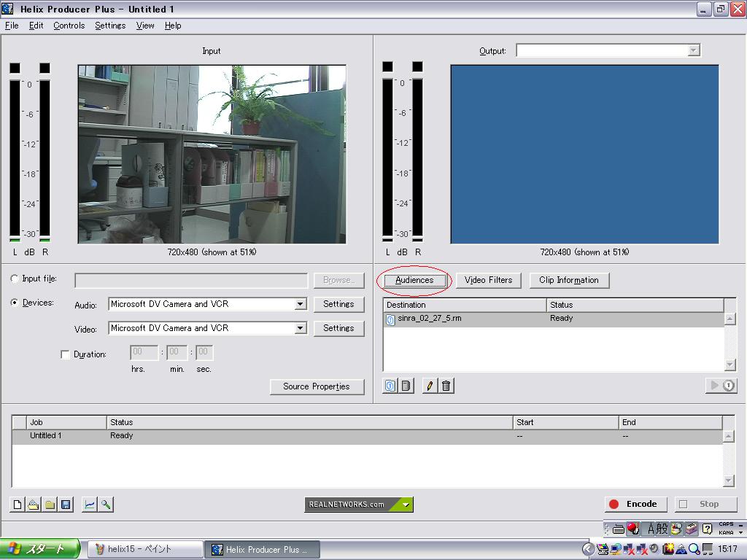
Task: Click the tray volume speaker icon
Action: 654,549
